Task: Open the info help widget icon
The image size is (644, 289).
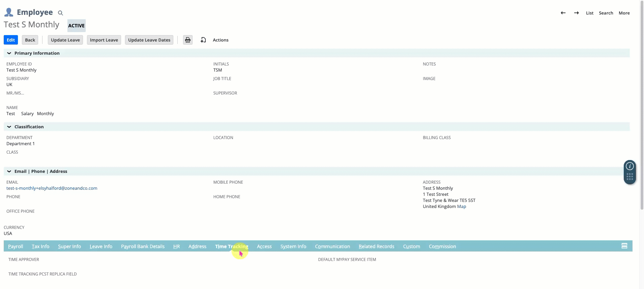Action: pos(630,166)
